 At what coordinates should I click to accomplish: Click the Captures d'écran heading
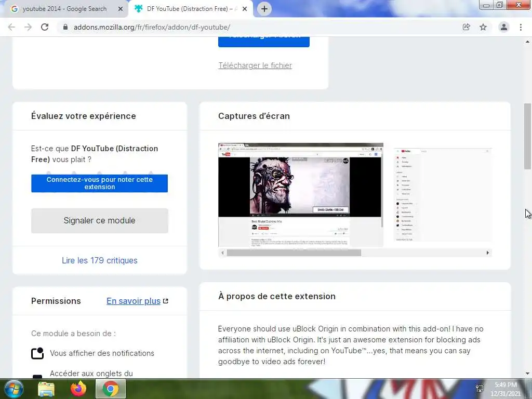click(x=254, y=116)
